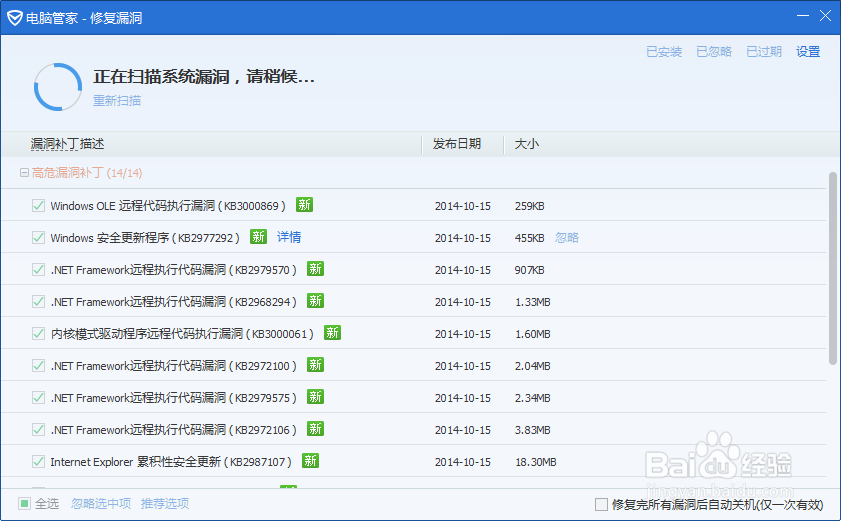Click the patch list vertical scrollbar
Image resolution: width=841 pixels, height=521 pixels.
coord(832,268)
